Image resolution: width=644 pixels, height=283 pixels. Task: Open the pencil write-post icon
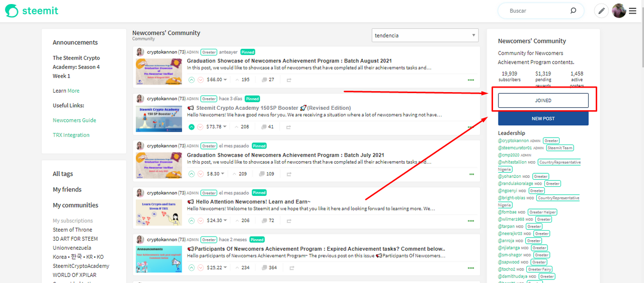point(601,11)
